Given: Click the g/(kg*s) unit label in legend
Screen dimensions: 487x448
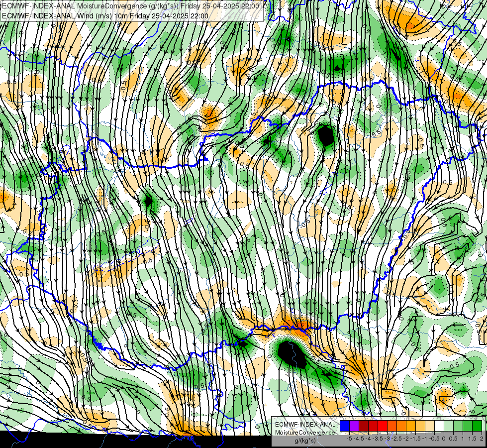Looking at the screenshot, I should (x=305, y=441).
